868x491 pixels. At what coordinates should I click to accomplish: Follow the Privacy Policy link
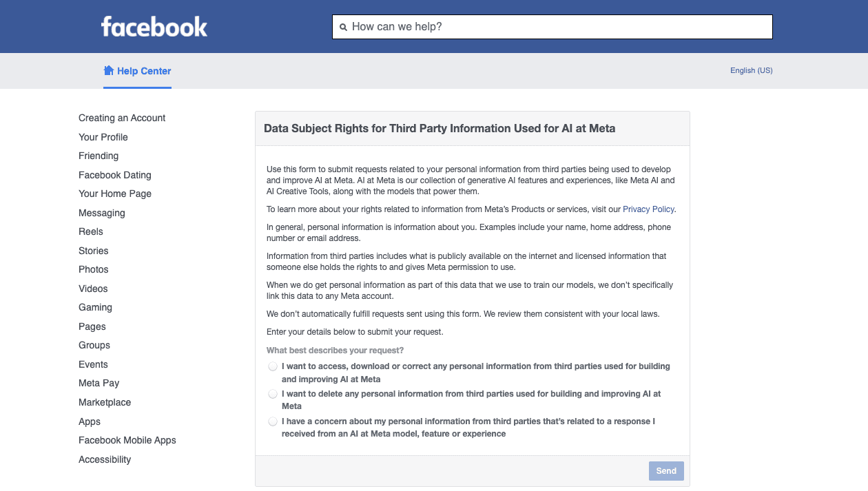pos(648,209)
